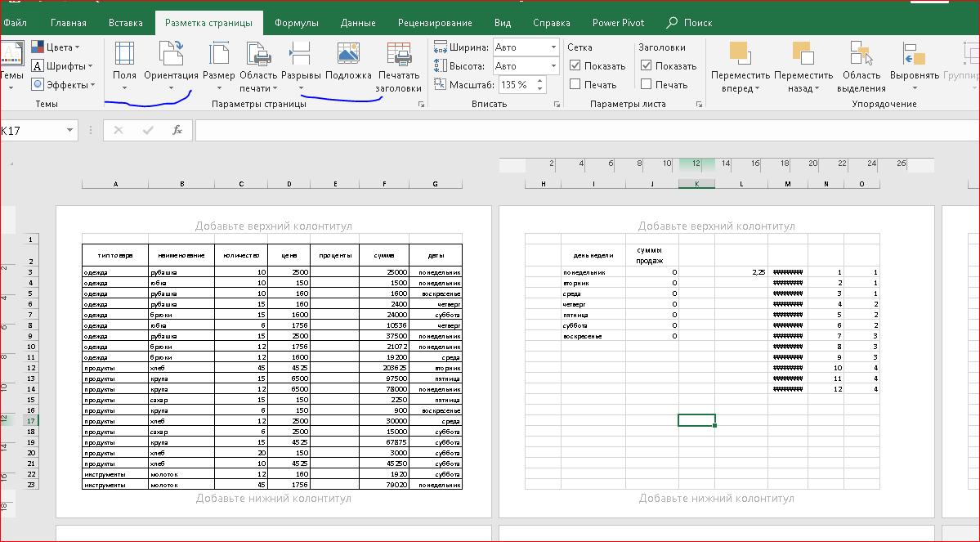Open the Разрывы page breaks icon

301,55
